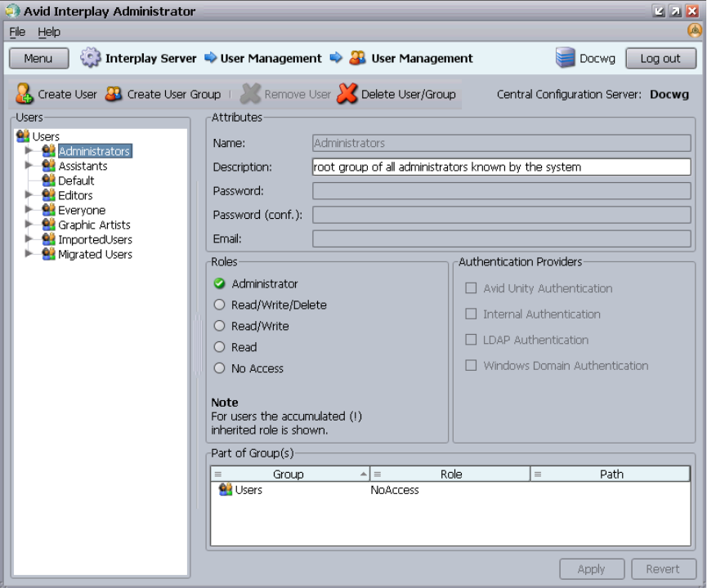The width and height of the screenshot is (707, 588).
Task: Click the Description text field
Action: coord(501,167)
